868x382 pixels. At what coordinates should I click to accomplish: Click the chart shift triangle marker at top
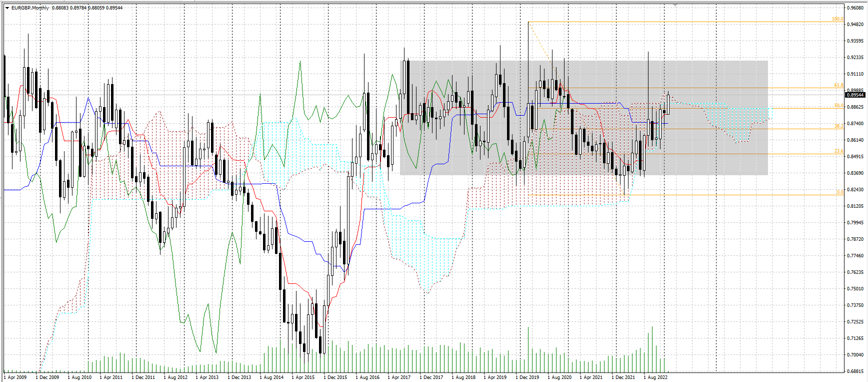point(675,5)
